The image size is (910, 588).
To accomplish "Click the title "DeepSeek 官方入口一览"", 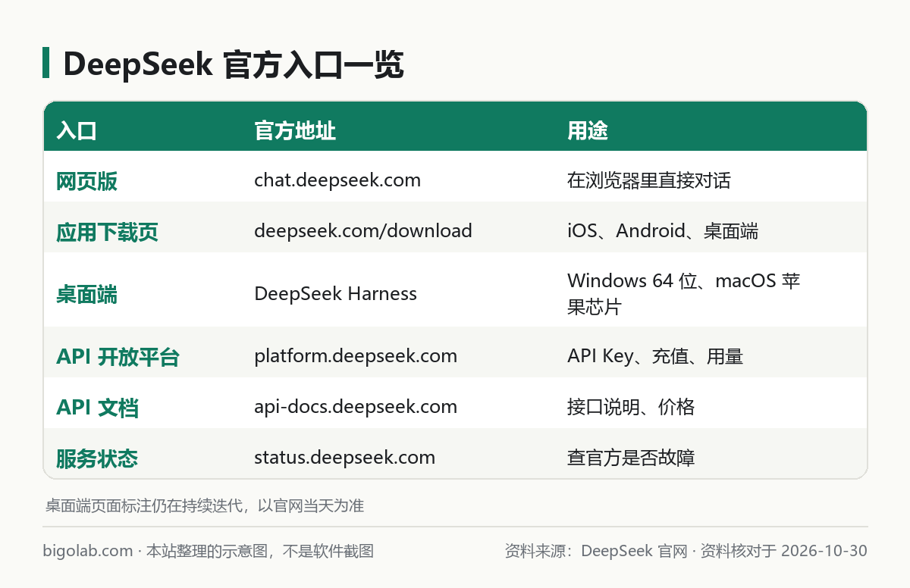I will click(234, 65).
